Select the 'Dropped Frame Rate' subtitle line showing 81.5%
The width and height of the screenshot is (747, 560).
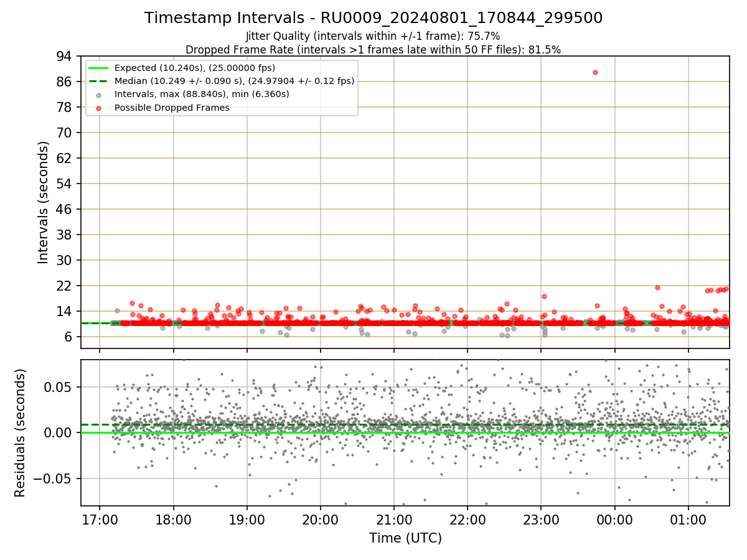(x=374, y=50)
